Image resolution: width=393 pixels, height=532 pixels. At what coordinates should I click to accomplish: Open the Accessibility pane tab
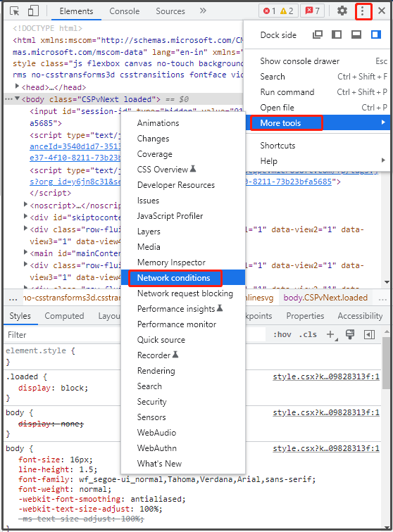pyautogui.click(x=360, y=316)
